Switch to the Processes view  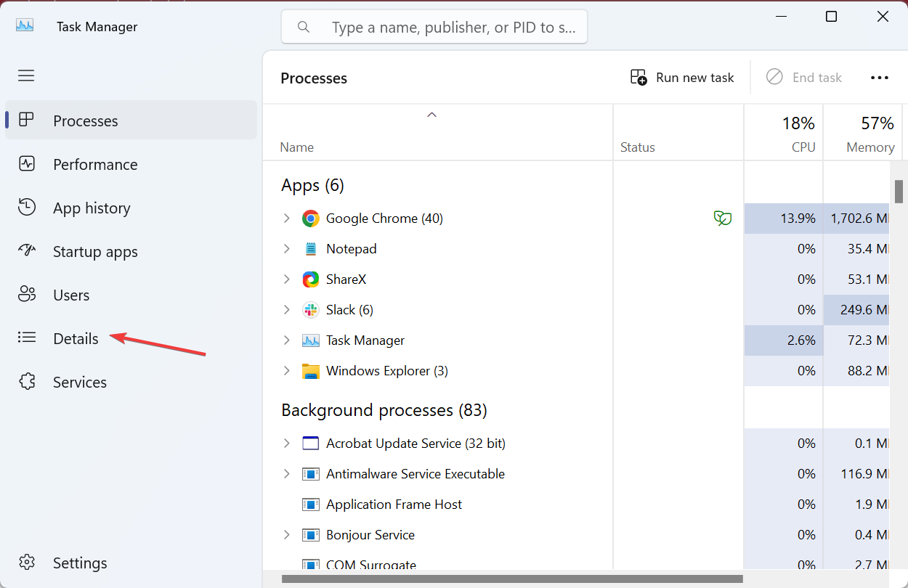pos(85,121)
